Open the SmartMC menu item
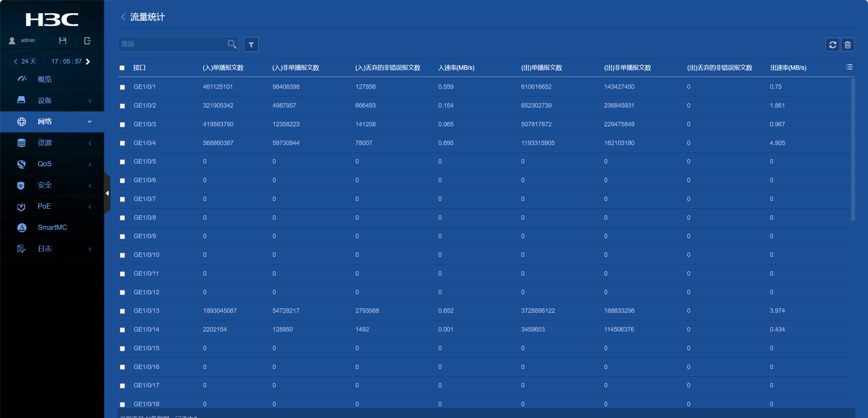Image resolution: width=868 pixels, height=418 pixels. click(x=52, y=227)
